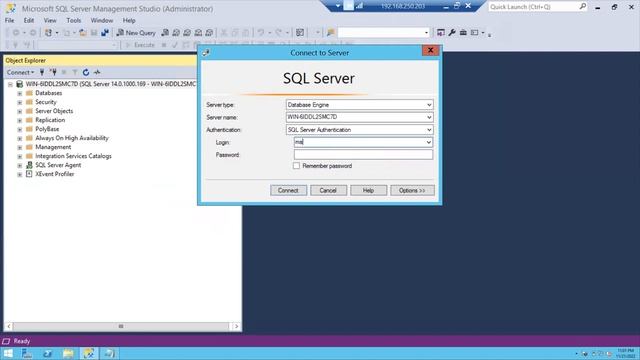Image resolution: width=640 pixels, height=360 pixels.
Task: Click the taskbar clock in the system tray
Action: 626,353
